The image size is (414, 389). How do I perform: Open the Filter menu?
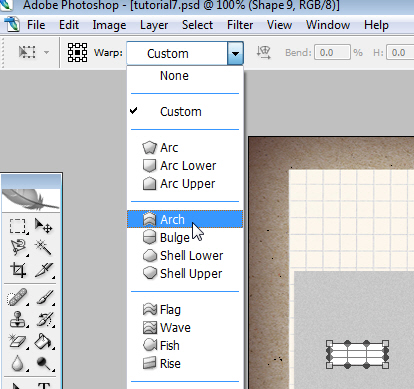240,25
